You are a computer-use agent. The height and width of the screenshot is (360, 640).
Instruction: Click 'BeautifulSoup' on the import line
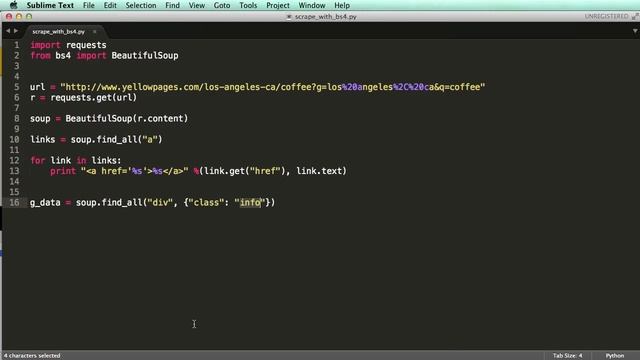pos(145,56)
